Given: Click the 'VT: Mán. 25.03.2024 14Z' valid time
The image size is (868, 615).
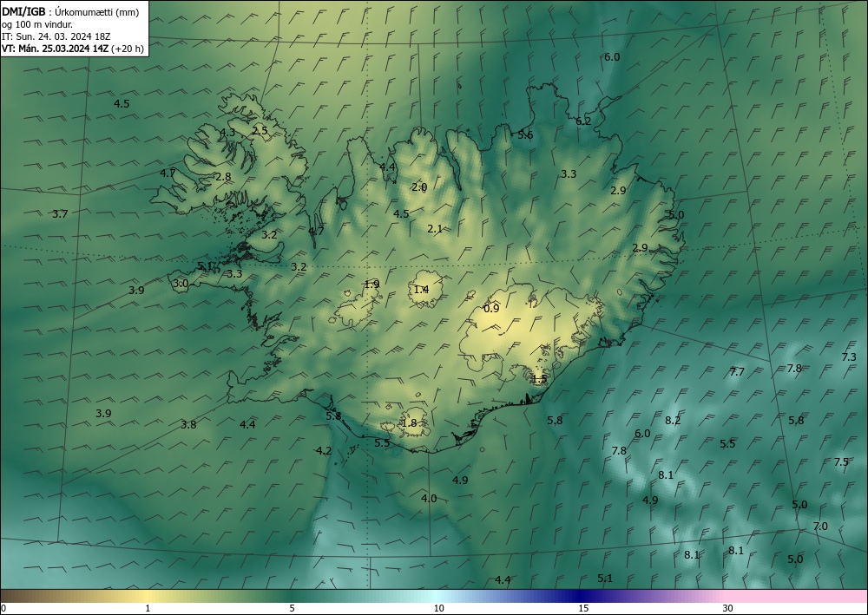Looking at the screenshot, I should coord(56,49).
